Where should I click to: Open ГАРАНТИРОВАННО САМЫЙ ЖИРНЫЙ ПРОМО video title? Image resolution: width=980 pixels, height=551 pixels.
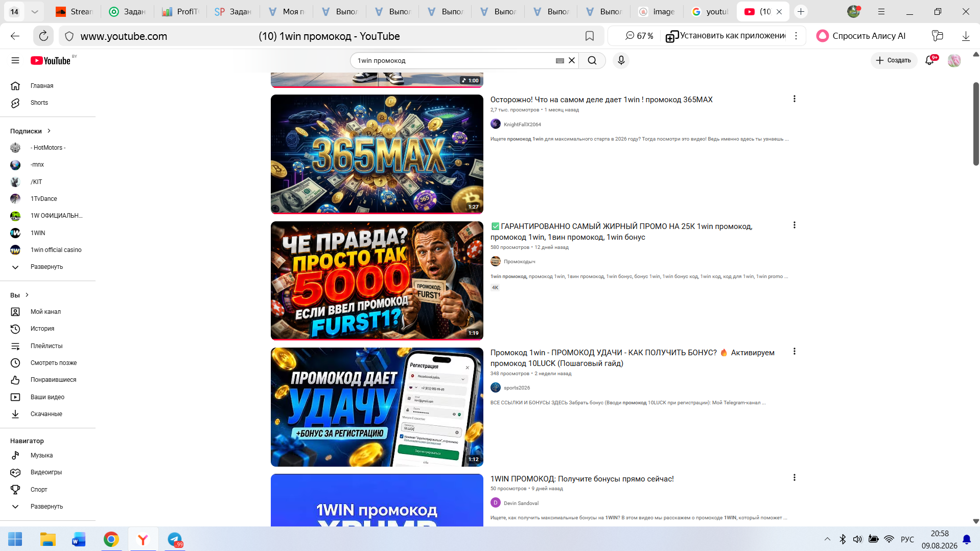pyautogui.click(x=621, y=232)
